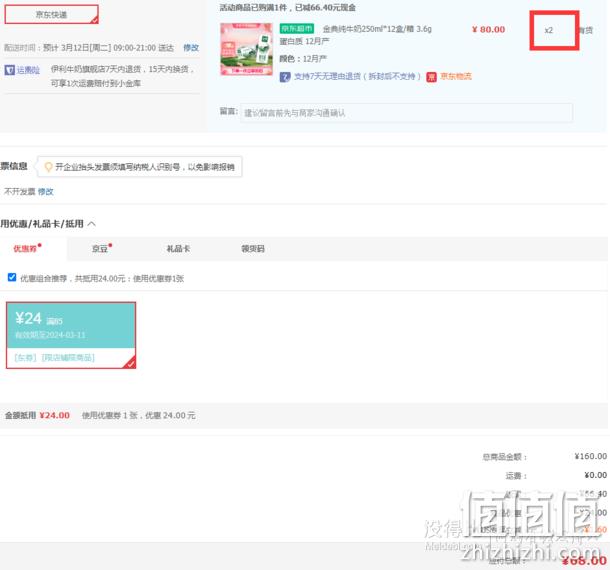This screenshot has height=570, width=610.
Task: Click the 运费险 shield icon
Action: 9,70
